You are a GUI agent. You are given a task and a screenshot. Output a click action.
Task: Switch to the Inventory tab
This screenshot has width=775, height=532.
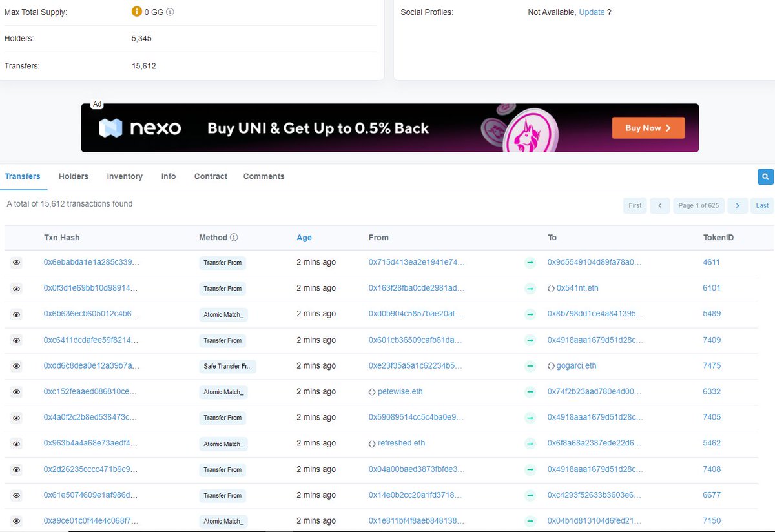[125, 176]
